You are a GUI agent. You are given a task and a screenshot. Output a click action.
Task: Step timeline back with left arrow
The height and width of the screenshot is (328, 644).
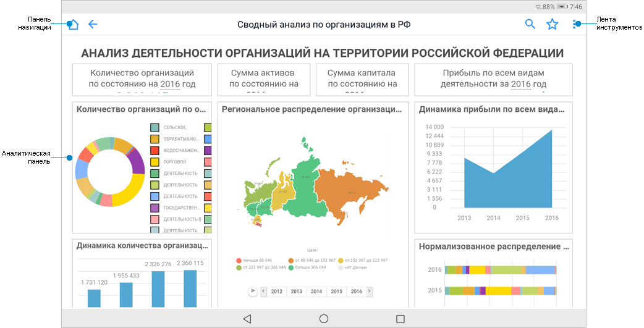264,291
